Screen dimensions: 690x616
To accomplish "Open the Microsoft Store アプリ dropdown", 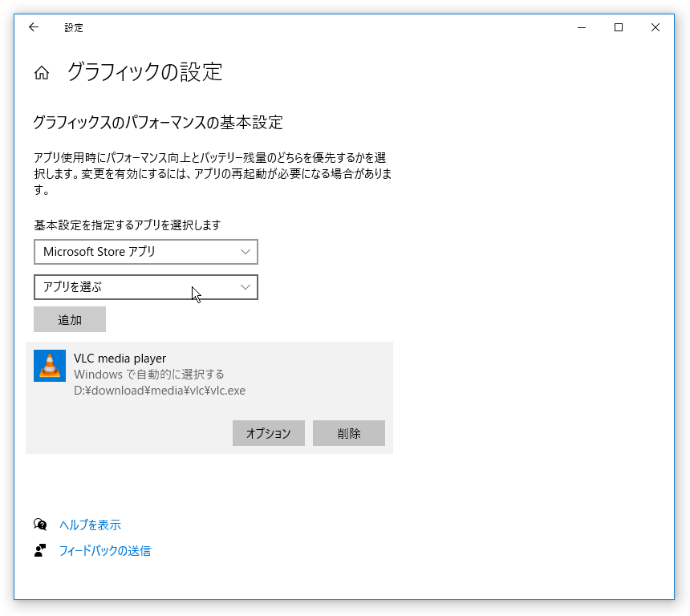I will 146,252.
